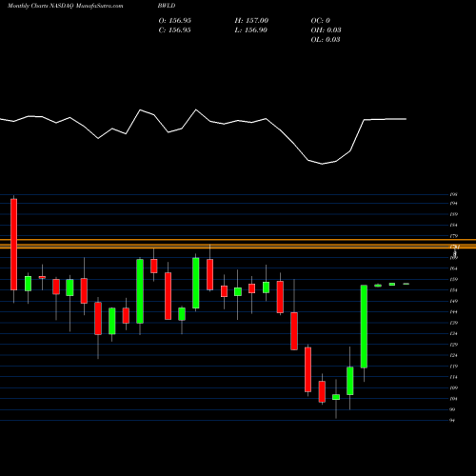Click the open value 'O: 156.95'
The width and height of the screenshot is (476, 476).
(175, 20)
